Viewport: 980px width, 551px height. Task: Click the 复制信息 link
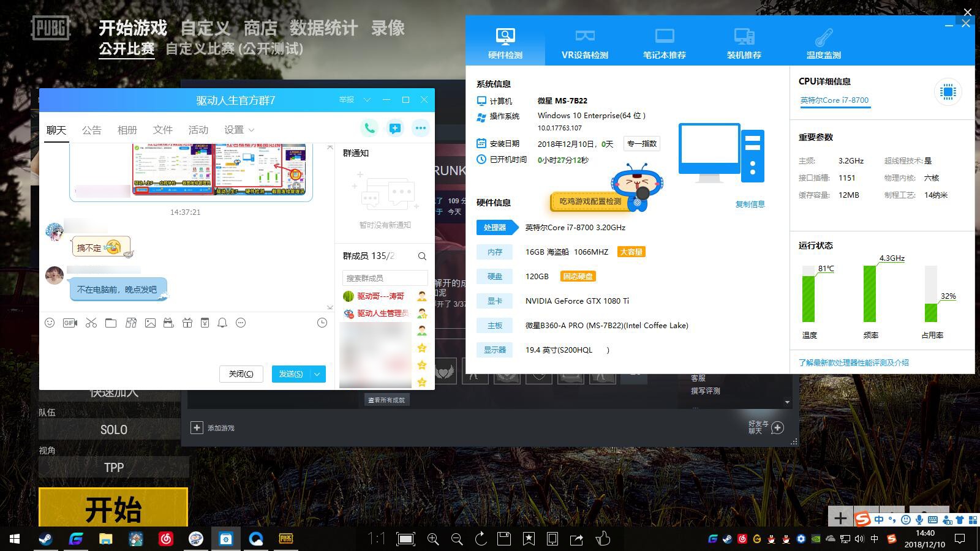750,204
